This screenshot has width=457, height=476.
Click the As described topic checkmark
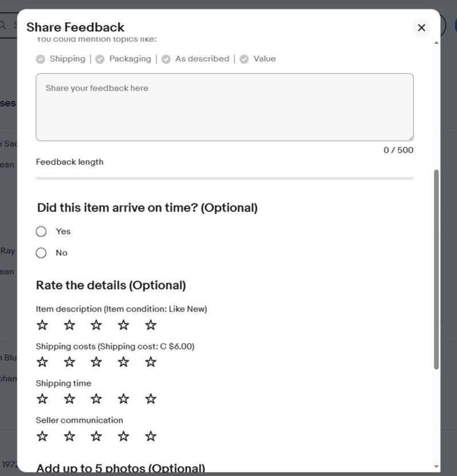tap(166, 59)
